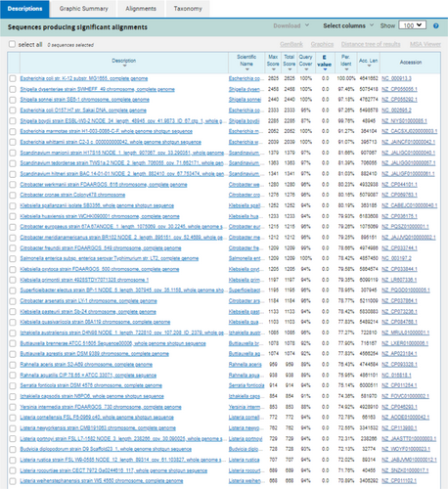This screenshot has height=489, width=448.
Task: Sort by Max Score column arrow
Action: [273, 69]
